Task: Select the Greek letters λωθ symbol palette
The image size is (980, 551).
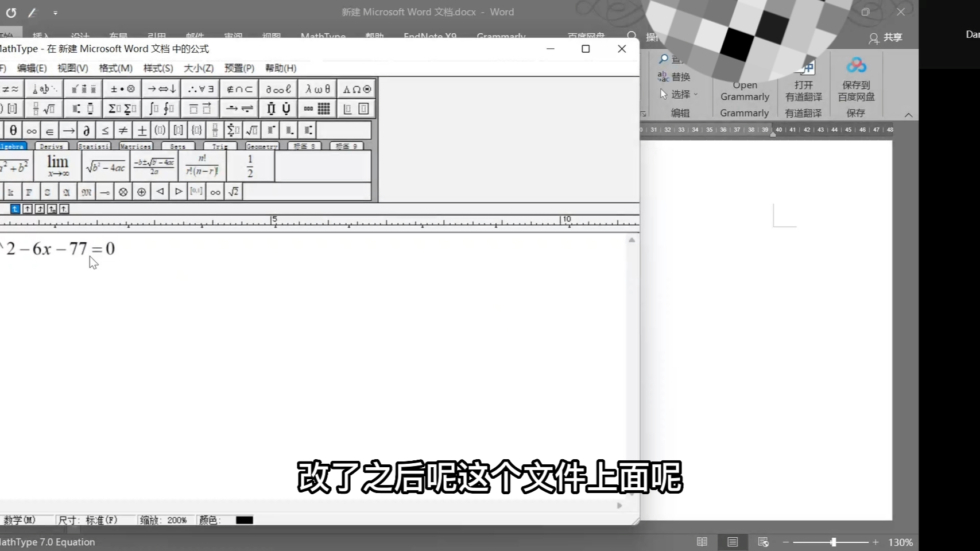Action: click(x=316, y=89)
